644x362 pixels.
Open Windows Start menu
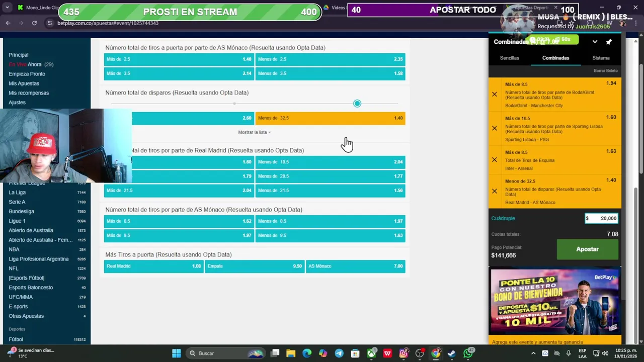click(177, 353)
